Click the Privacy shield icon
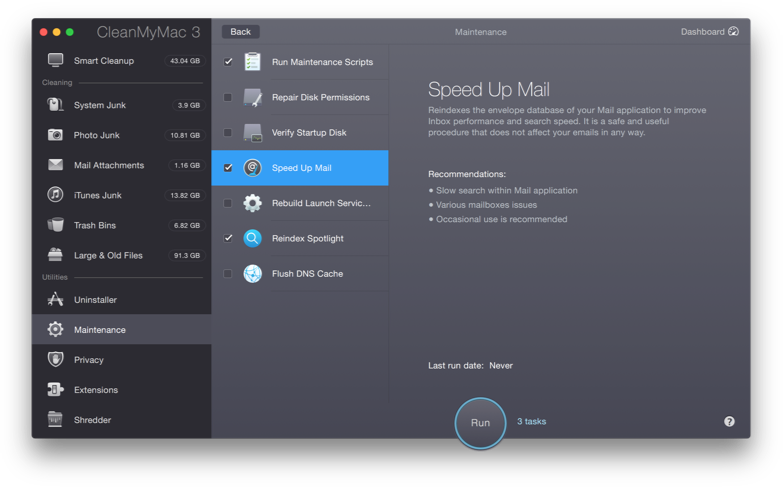 point(55,359)
